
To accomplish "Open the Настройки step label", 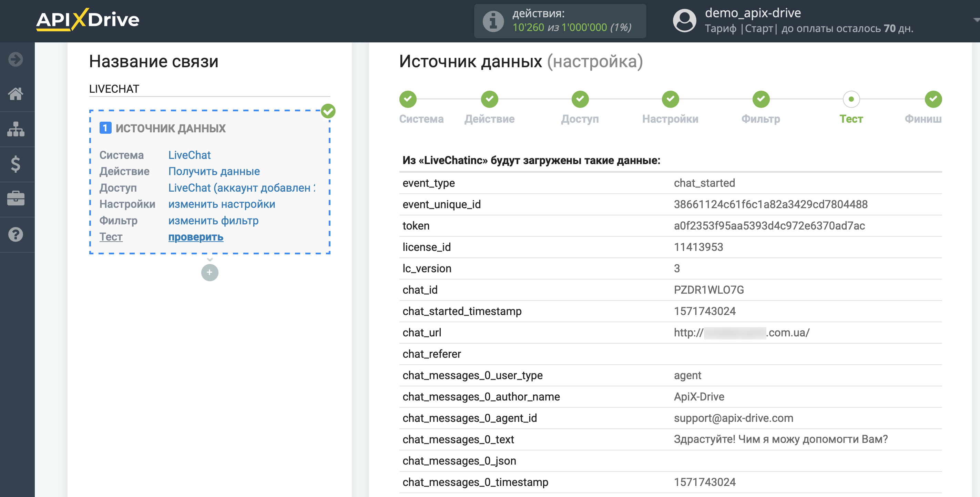I will (670, 119).
